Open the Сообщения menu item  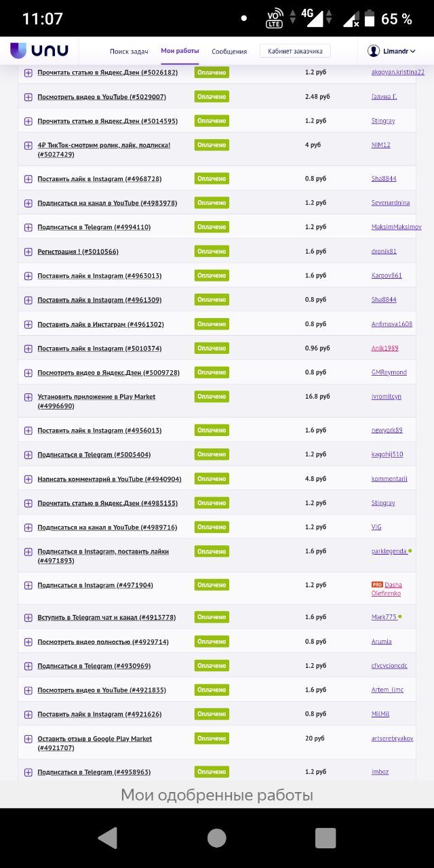click(229, 52)
